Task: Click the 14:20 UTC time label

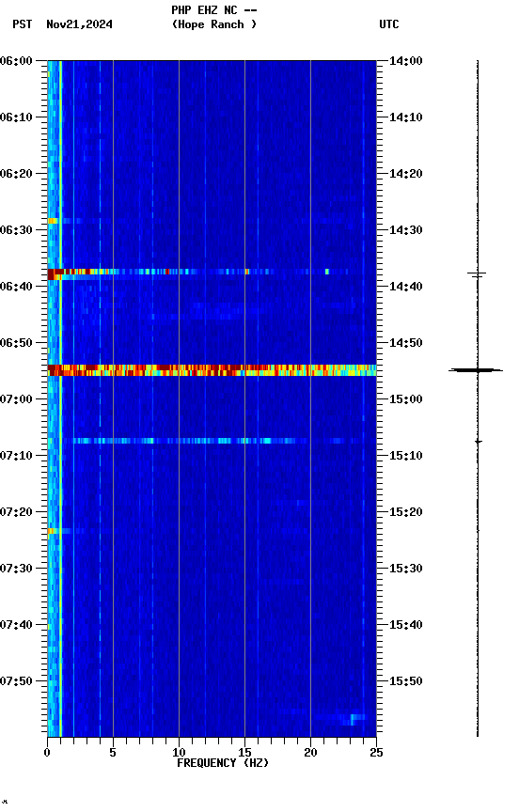Action: [x=406, y=174]
